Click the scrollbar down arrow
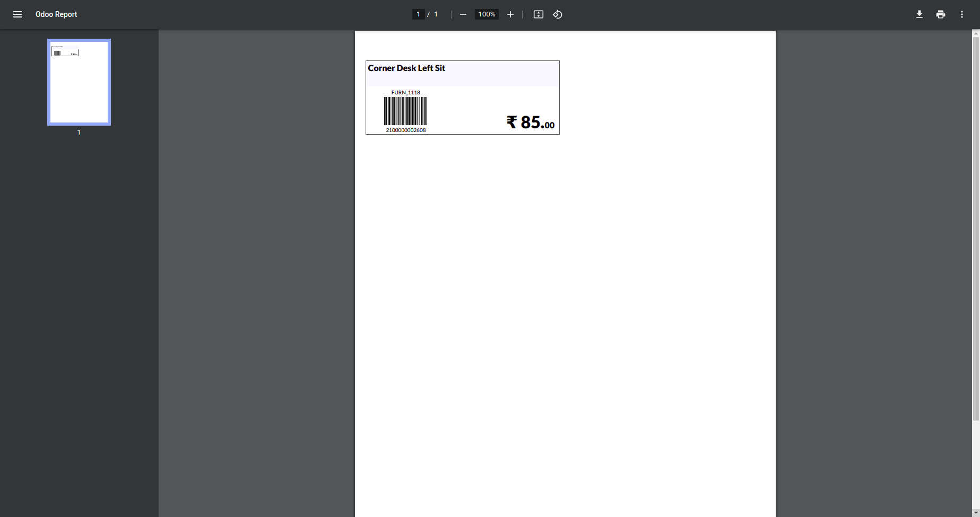 pyautogui.click(x=976, y=513)
